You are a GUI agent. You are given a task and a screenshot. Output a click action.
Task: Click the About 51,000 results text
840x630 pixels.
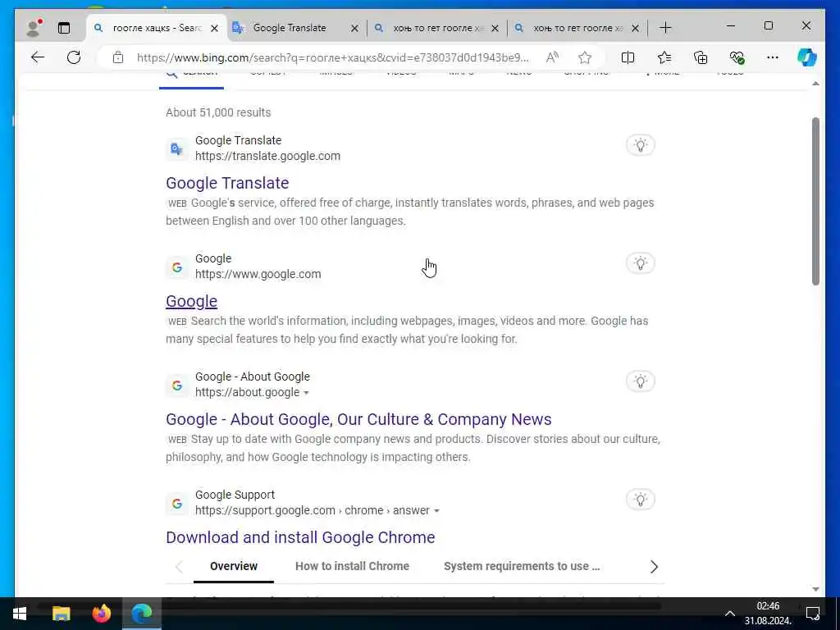click(218, 112)
